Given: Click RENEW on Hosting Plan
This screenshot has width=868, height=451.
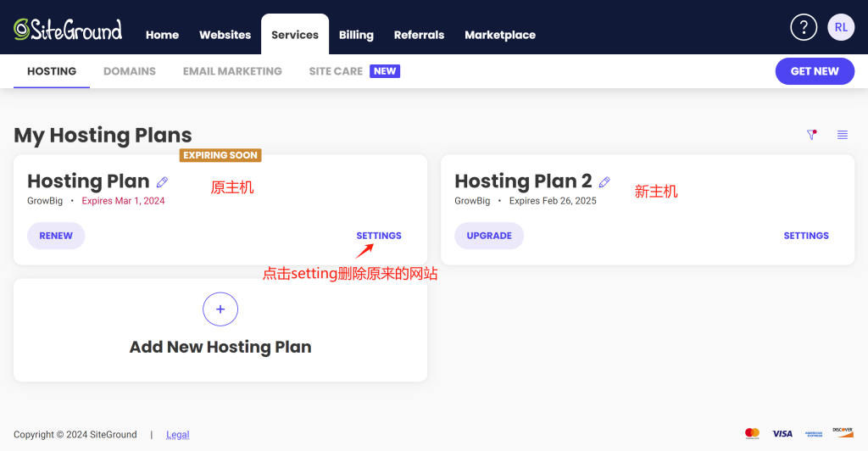Looking at the screenshot, I should (x=56, y=236).
